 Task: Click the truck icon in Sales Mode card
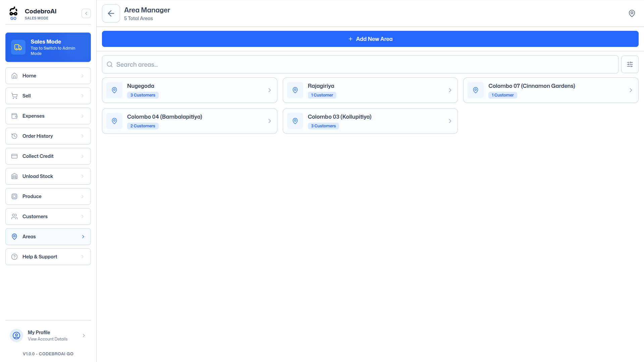pos(18,47)
